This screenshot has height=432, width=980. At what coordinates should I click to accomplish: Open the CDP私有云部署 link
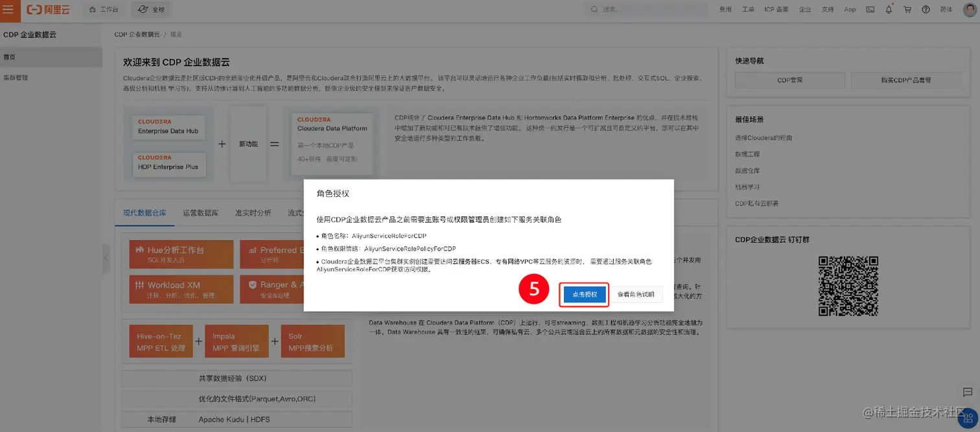pos(756,203)
